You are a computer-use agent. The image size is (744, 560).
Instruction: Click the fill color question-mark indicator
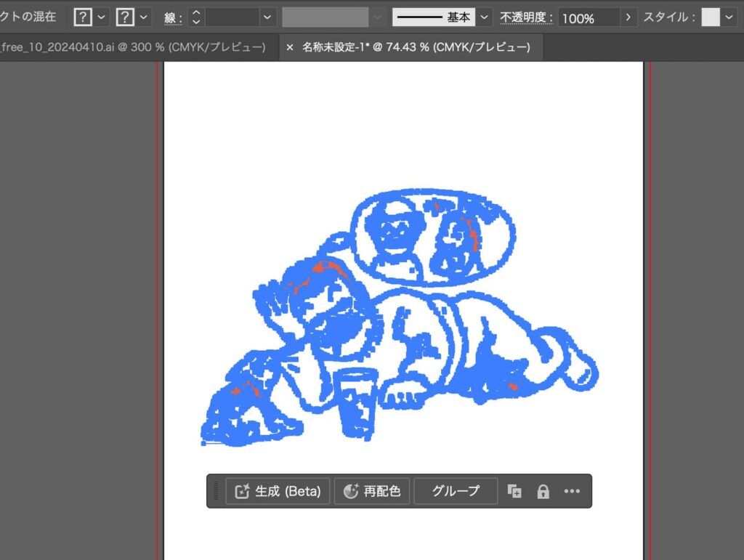tap(85, 15)
